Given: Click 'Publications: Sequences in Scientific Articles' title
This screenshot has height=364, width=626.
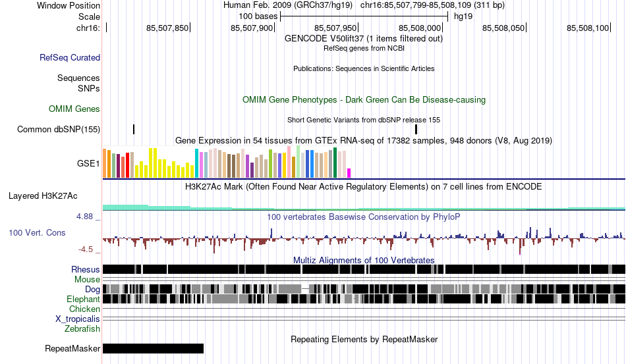Looking at the screenshot, I should [364, 68].
